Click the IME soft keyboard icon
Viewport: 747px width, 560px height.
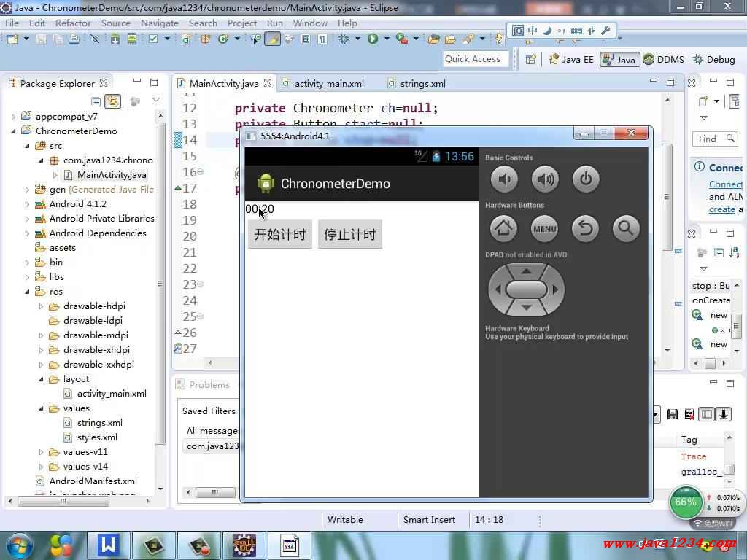click(576, 31)
